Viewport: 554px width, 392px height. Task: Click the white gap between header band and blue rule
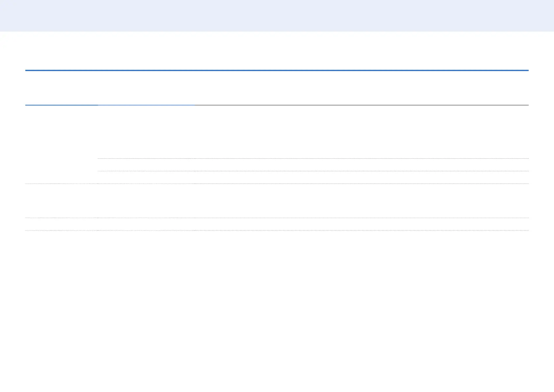(277, 51)
